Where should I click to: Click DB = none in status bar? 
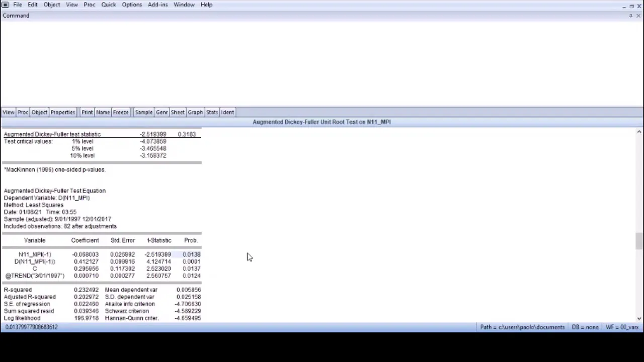[585, 327]
